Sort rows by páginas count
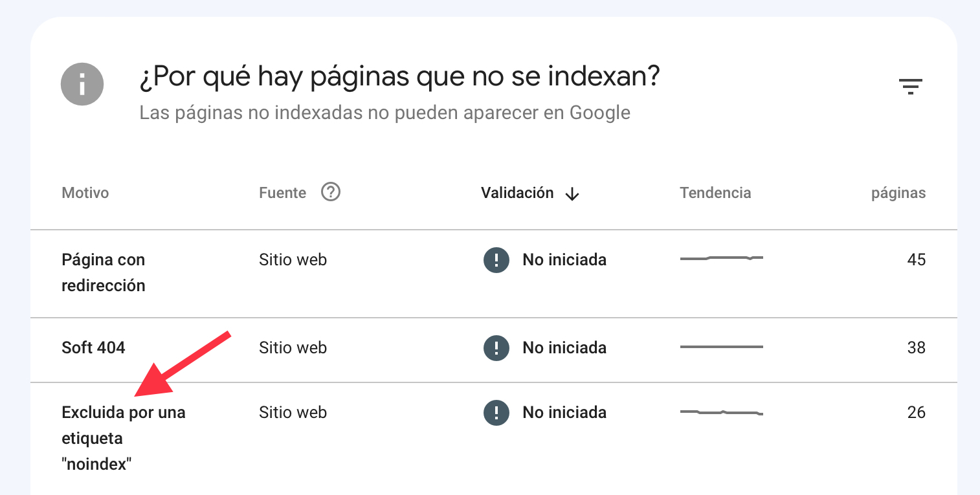 pos(899,192)
